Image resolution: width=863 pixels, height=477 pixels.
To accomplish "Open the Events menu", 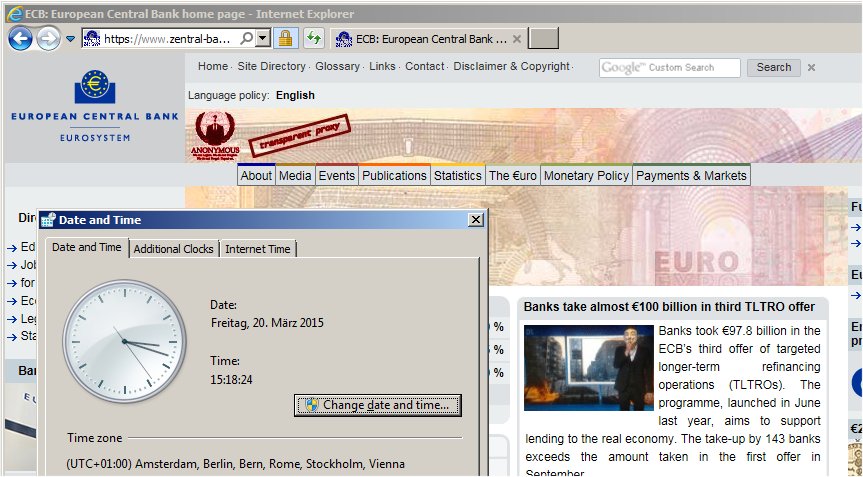I will tap(337, 176).
